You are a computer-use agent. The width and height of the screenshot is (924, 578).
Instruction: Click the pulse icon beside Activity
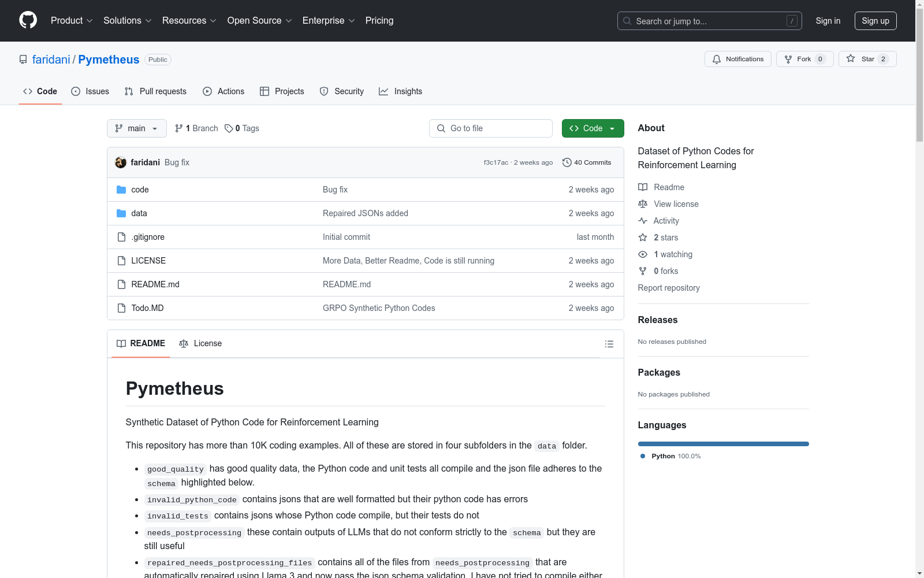(x=643, y=221)
